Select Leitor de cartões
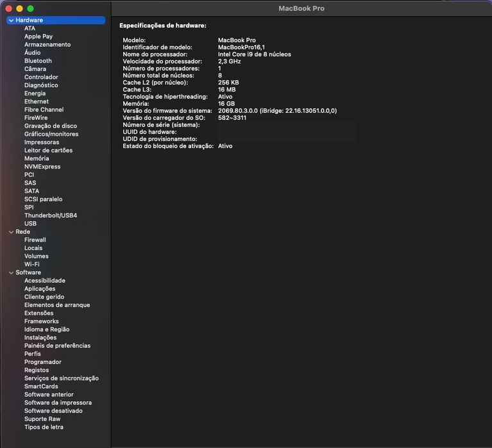492x448 pixels. point(48,151)
